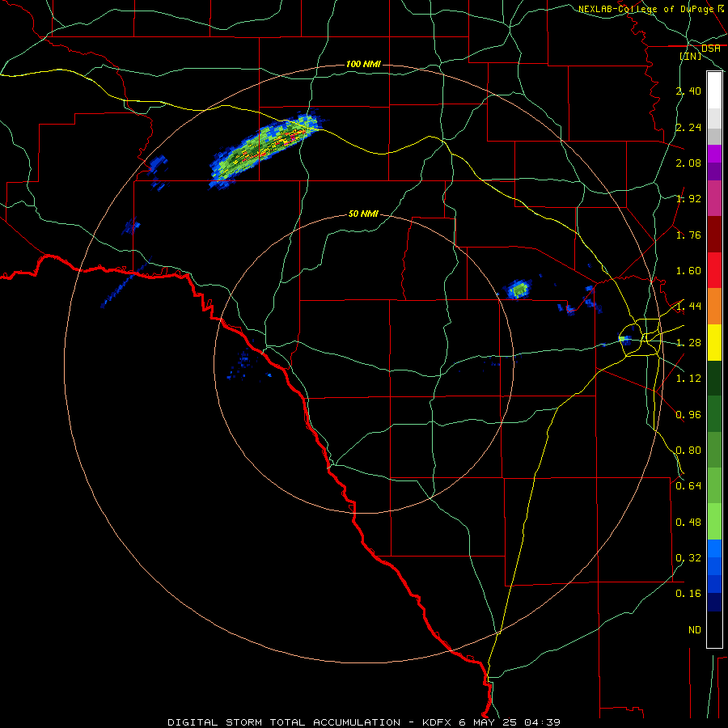Click the '1.28' legend value
This screenshot has width=728, height=728.
point(688,343)
